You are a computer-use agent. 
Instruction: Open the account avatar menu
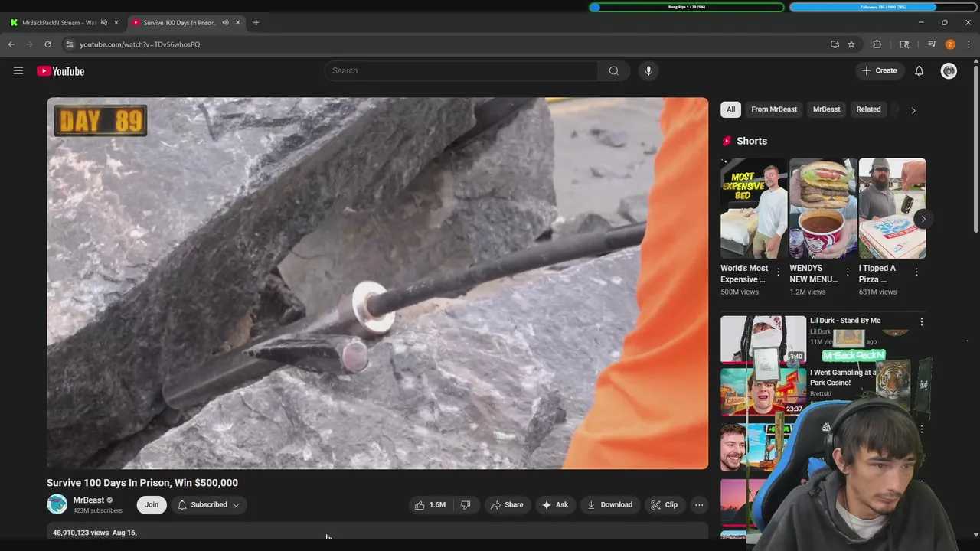(949, 71)
